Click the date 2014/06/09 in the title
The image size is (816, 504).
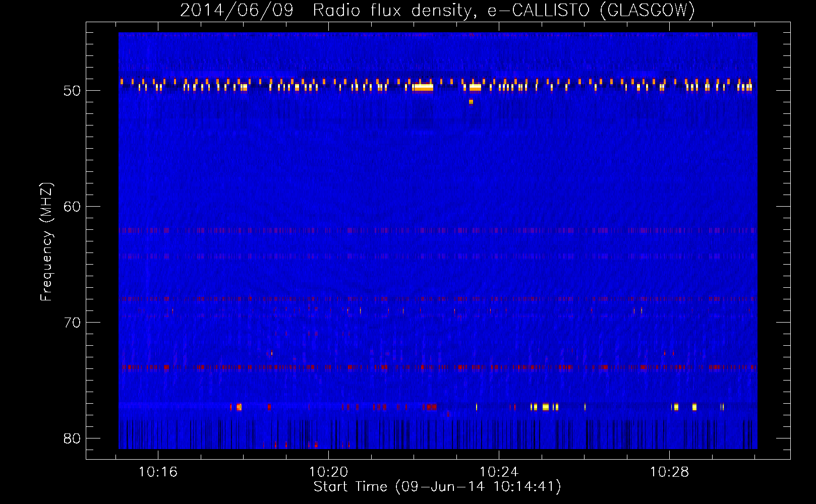(x=237, y=10)
